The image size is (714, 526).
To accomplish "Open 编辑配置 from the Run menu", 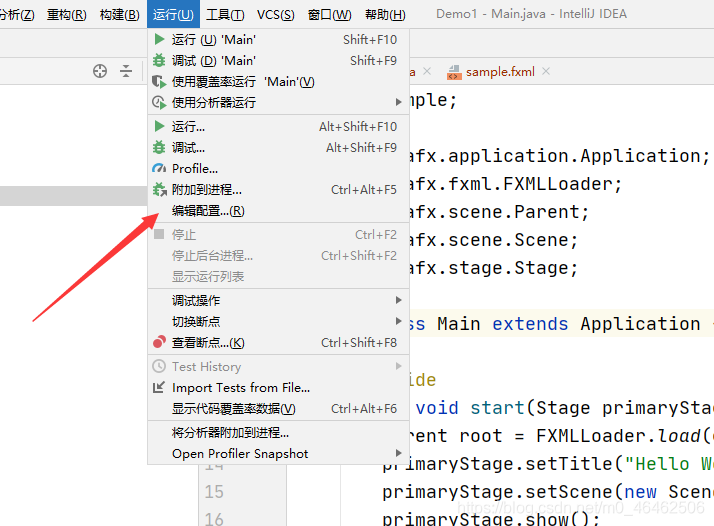I will 208,211.
